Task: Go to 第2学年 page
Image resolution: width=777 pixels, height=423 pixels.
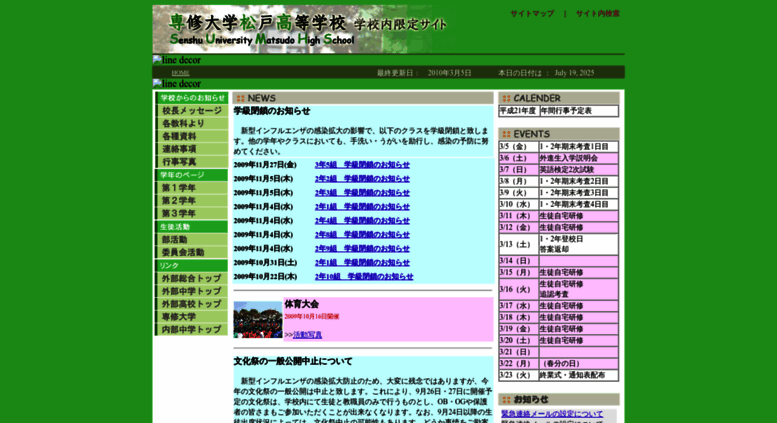Action: click(192, 201)
